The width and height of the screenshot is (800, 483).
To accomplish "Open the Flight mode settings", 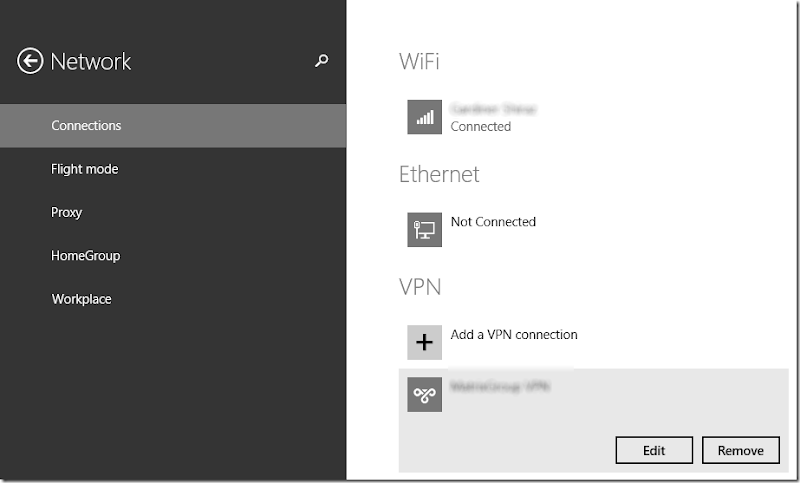I will (x=84, y=169).
